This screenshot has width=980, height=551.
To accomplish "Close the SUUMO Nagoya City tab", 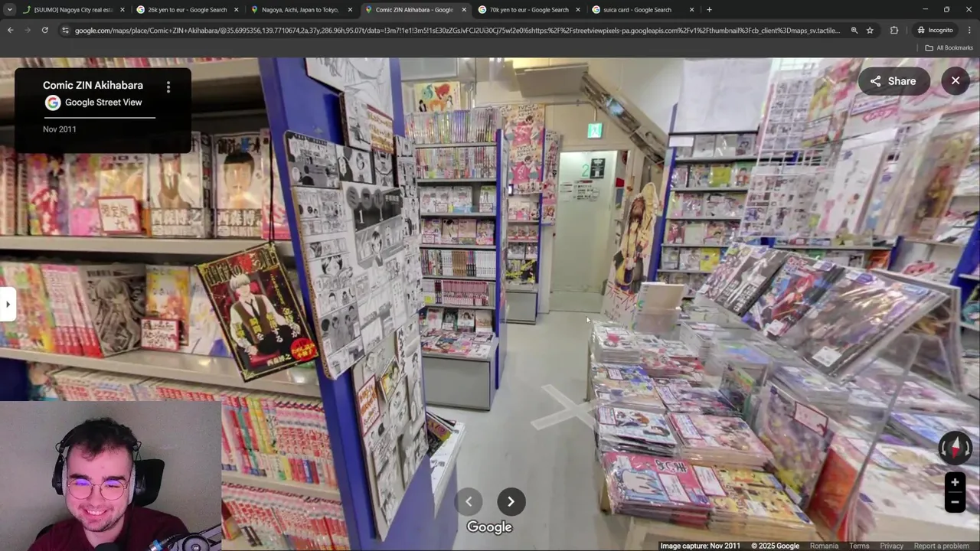I will (122, 10).
